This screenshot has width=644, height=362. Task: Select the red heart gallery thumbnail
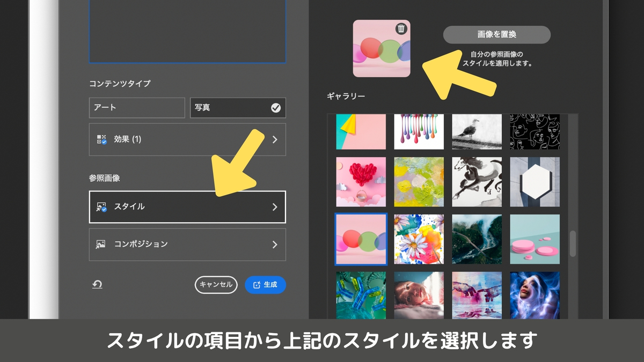(361, 182)
